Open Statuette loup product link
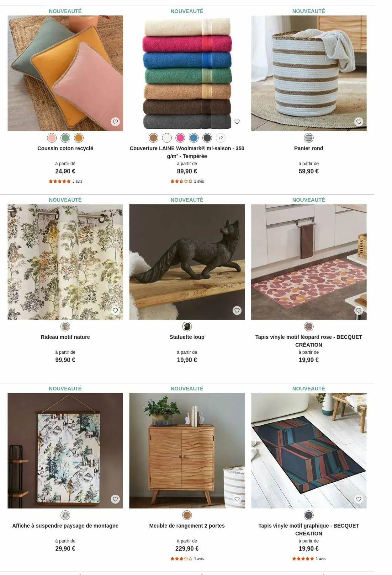 click(x=187, y=337)
